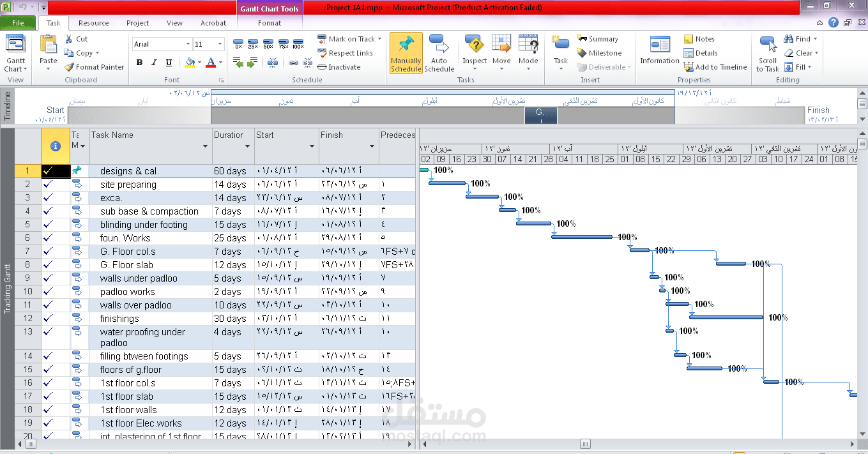
Task: Set task to 0% complete
Action: coord(238,44)
